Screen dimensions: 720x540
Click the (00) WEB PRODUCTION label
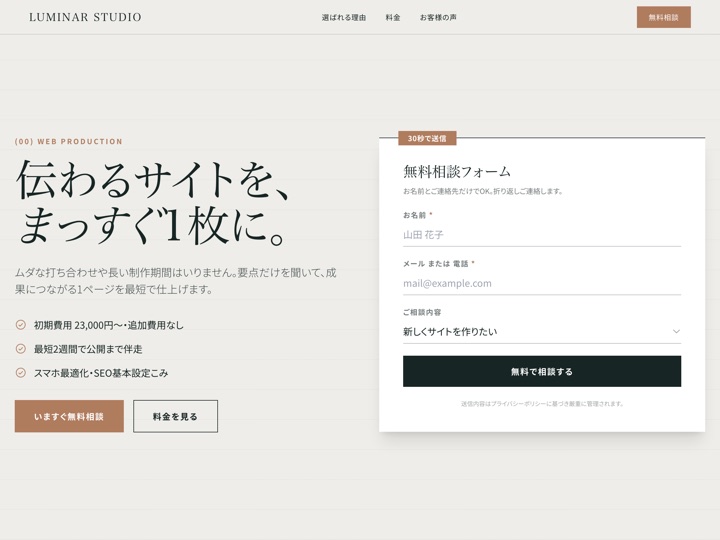[x=69, y=141]
